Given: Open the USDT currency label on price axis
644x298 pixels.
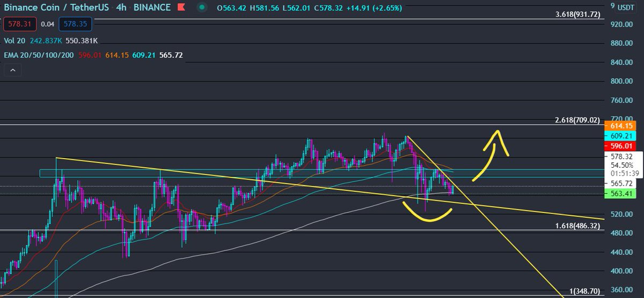Looking at the screenshot, I should [625, 8].
